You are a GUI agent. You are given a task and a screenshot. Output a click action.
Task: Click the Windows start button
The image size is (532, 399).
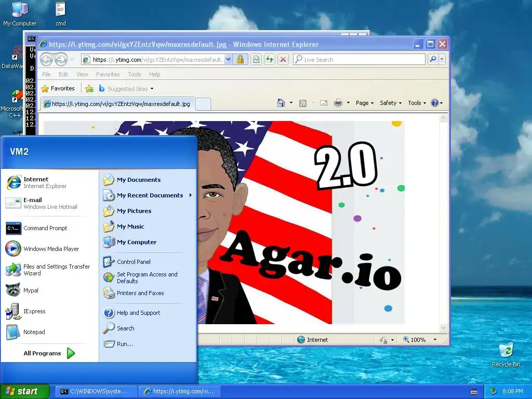pyautogui.click(x=25, y=391)
